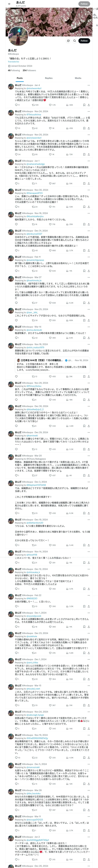
Task: Click the Translate bio link
Action: point(14,62)
